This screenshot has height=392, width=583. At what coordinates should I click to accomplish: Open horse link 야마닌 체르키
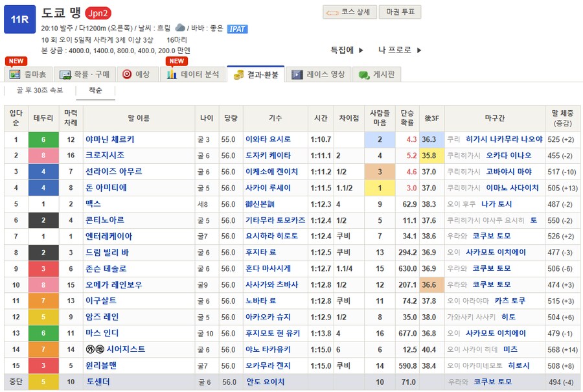[x=110, y=139]
